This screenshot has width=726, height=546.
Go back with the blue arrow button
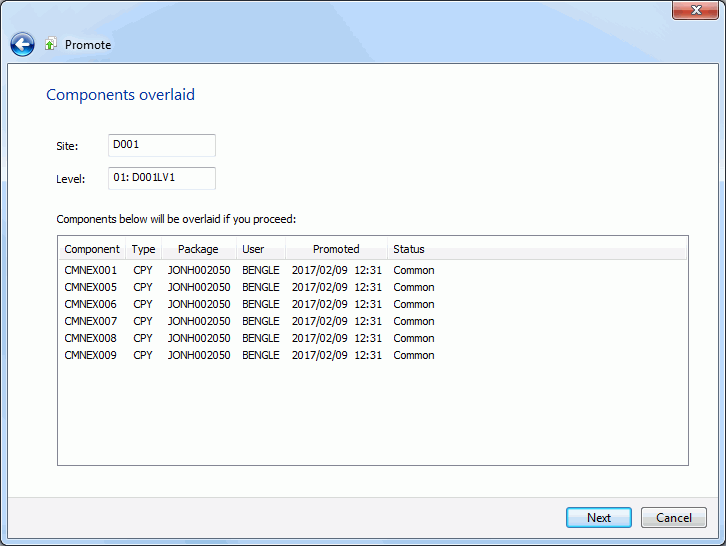[x=22, y=45]
